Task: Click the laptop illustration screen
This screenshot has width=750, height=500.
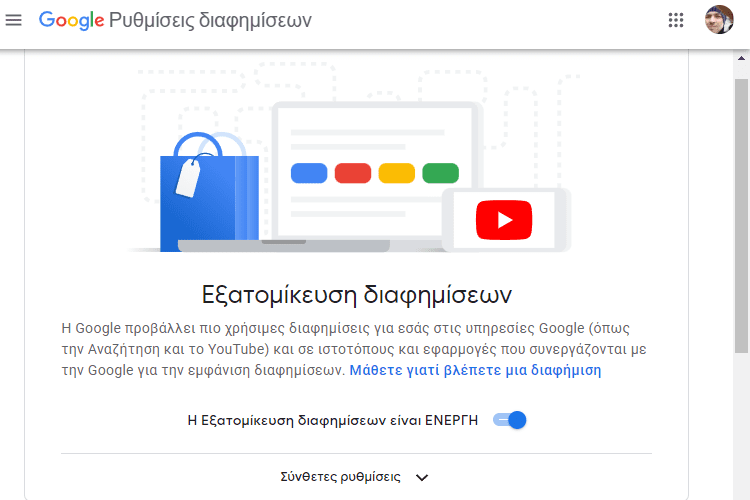Action: click(x=375, y=172)
